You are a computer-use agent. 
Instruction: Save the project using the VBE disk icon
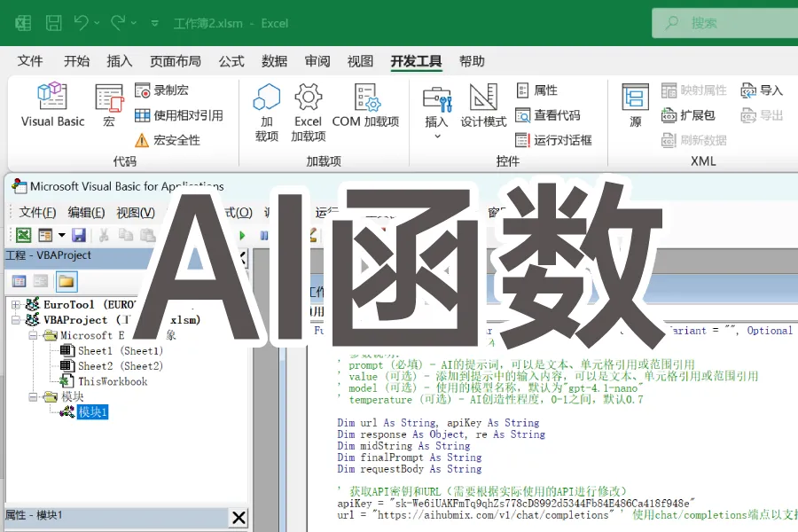[81, 234]
